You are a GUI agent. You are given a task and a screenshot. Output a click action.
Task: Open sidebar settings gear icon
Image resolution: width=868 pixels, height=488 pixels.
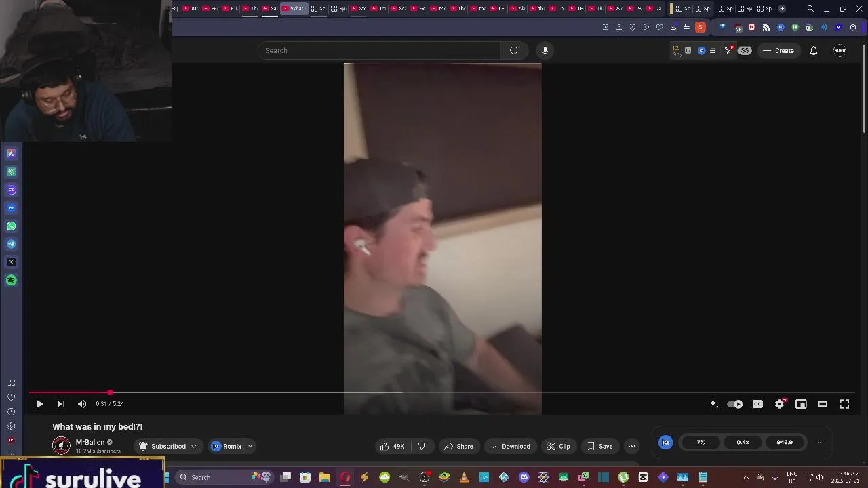pyautogui.click(x=11, y=426)
